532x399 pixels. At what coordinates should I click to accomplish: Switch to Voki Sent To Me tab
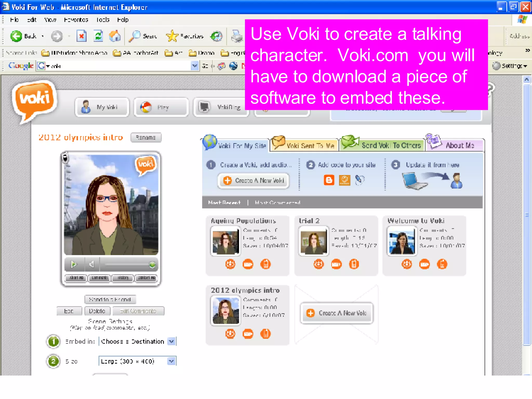pyautogui.click(x=304, y=144)
